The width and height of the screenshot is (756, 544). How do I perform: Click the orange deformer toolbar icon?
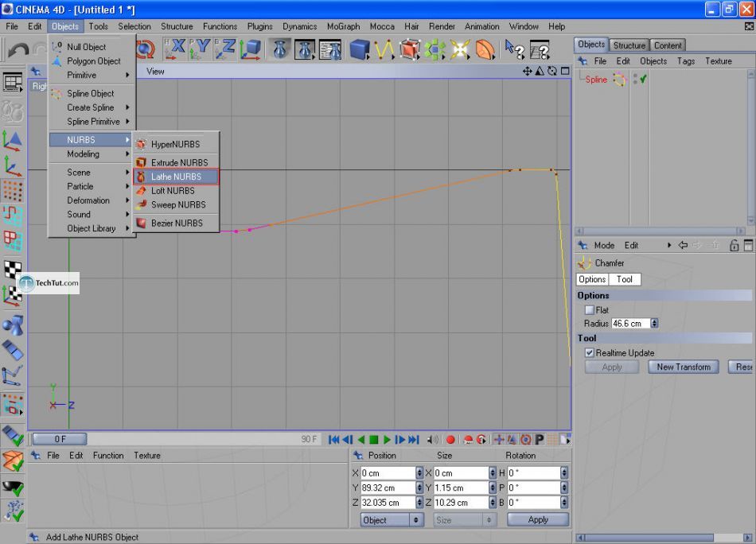click(x=485, y=49)
